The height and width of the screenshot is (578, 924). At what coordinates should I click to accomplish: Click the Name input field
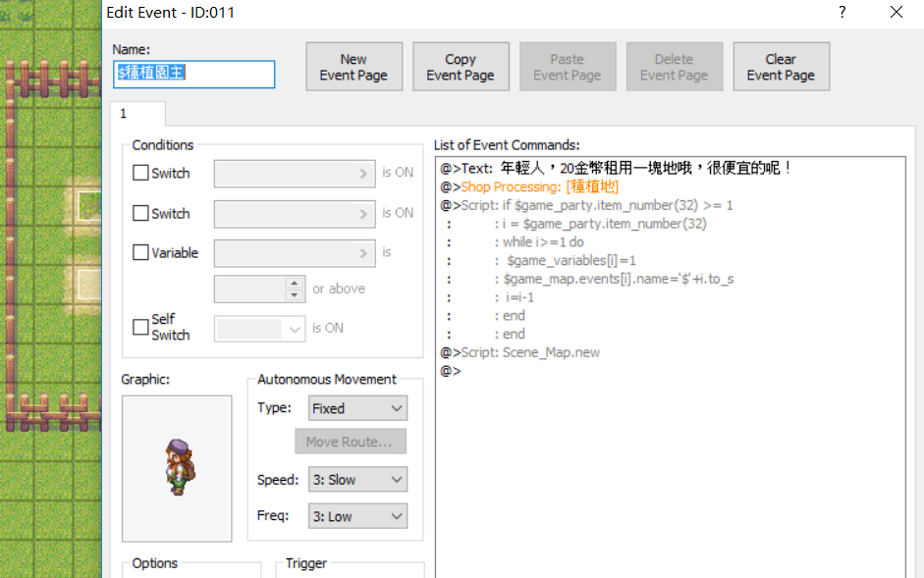193,75
